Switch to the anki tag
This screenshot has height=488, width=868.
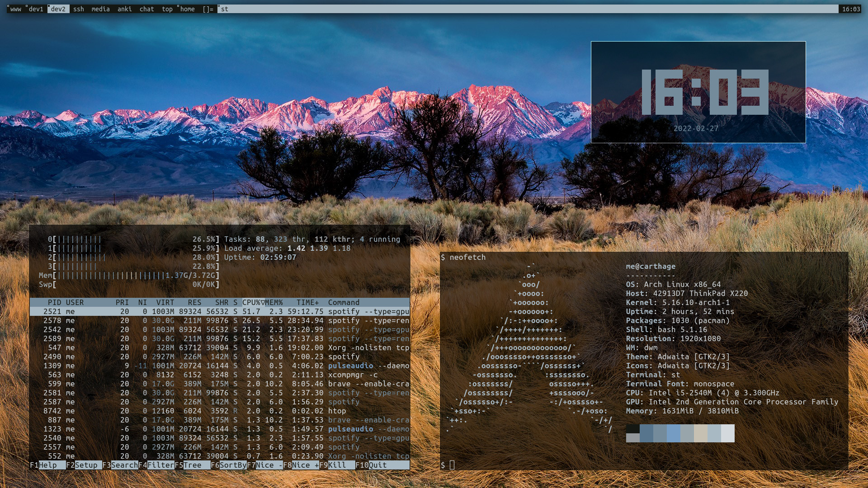(125, 9)
